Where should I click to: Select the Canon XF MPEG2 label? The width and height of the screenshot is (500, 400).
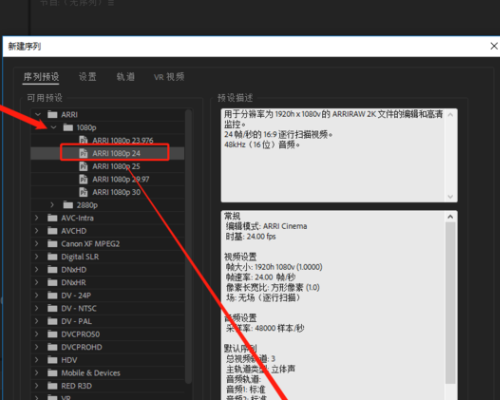point(90,244)
